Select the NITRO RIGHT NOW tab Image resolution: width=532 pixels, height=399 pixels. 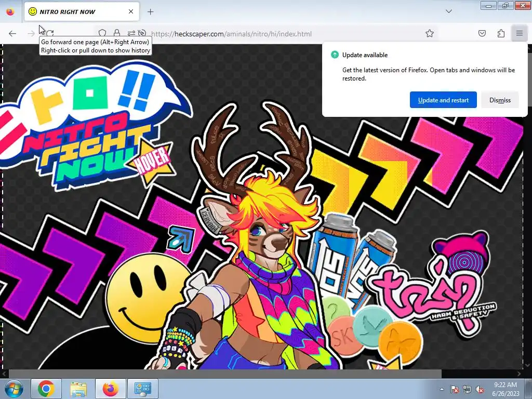point(82,11)
